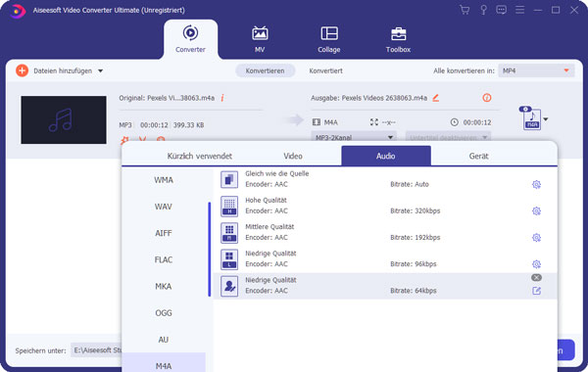Screen dimensions: 588x372
Task: Select the Audio format tab
Action: (386, 157)
